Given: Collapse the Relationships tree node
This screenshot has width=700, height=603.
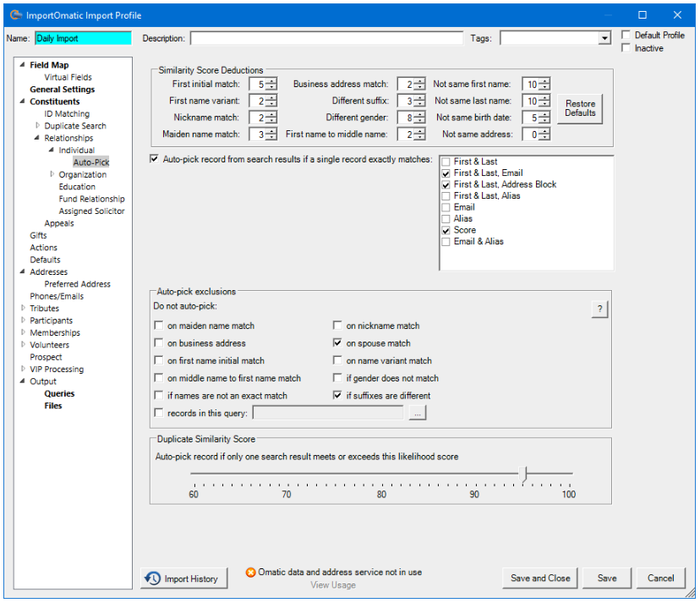Looking at the screenshot, I should [37, 138].
